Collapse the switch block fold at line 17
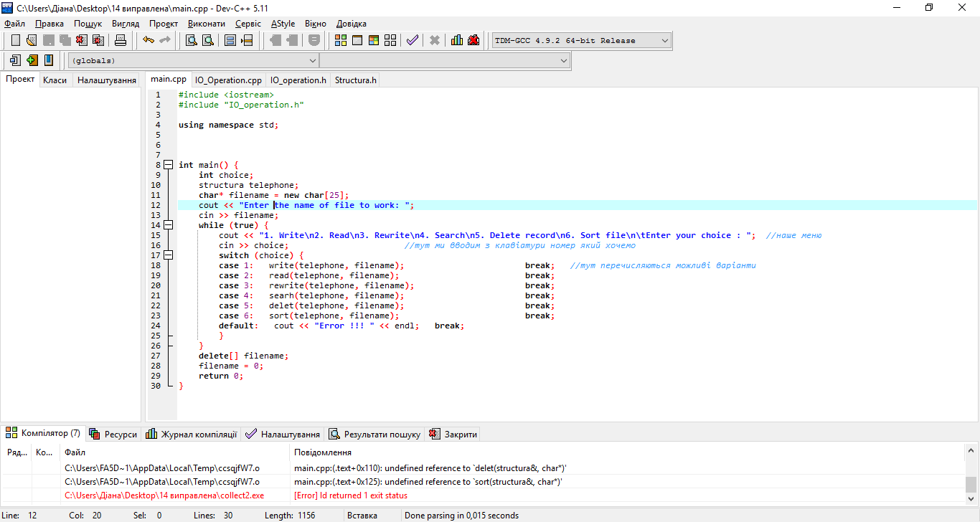Viewport: 980px width, 522px height. 169,255
